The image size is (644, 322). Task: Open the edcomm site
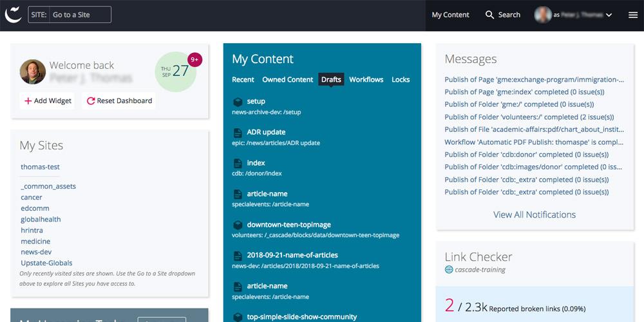coord(35,208)
